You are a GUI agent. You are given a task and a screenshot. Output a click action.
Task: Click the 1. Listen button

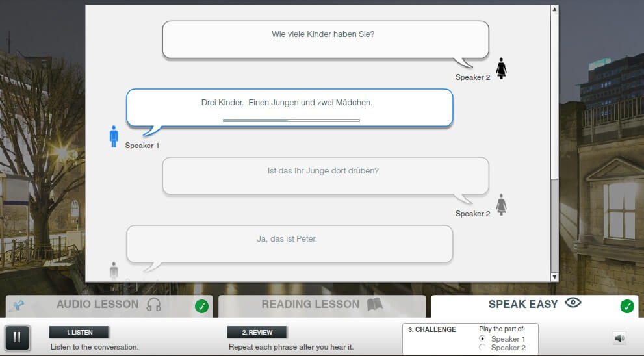pos(79,332)
